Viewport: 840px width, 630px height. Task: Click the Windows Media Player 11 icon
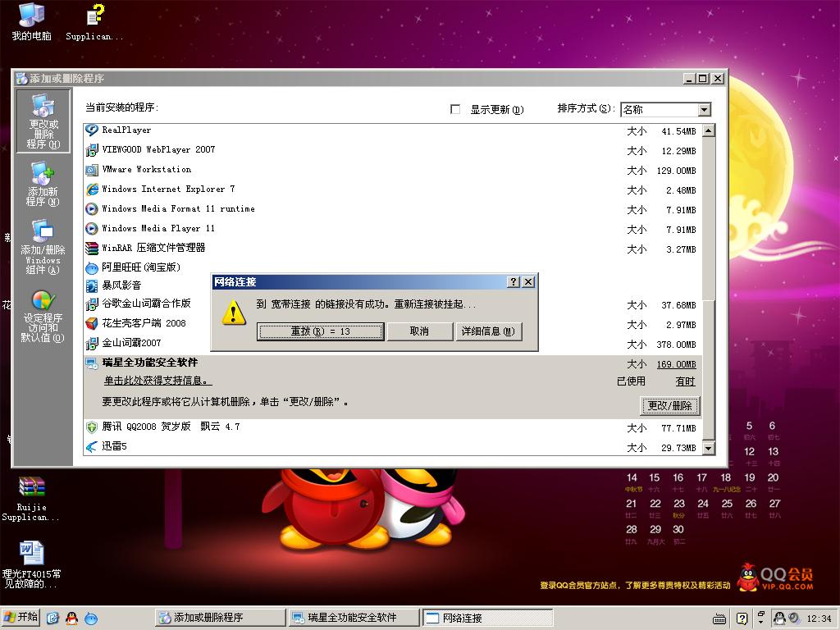click(x=92, y=229)
